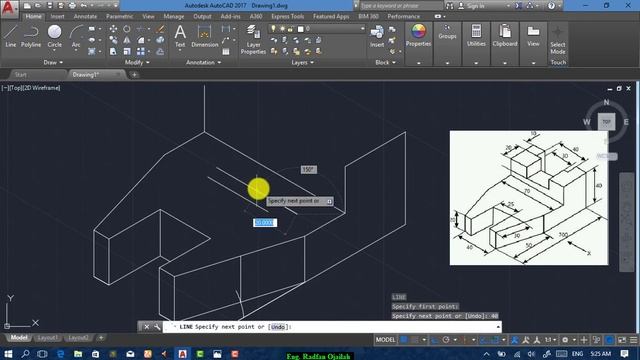The image size is (640, 360).
Task: Expand the Block panel dropdown
Action: tap(385, 62)
